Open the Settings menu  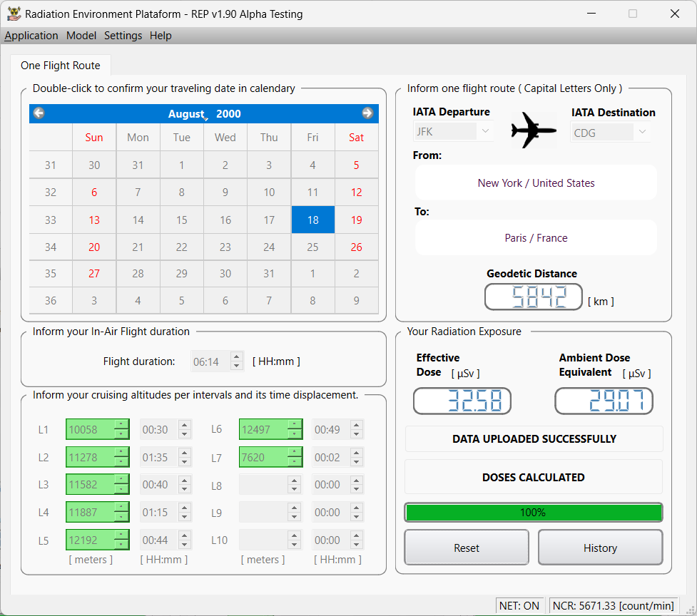tap(123, 36)
